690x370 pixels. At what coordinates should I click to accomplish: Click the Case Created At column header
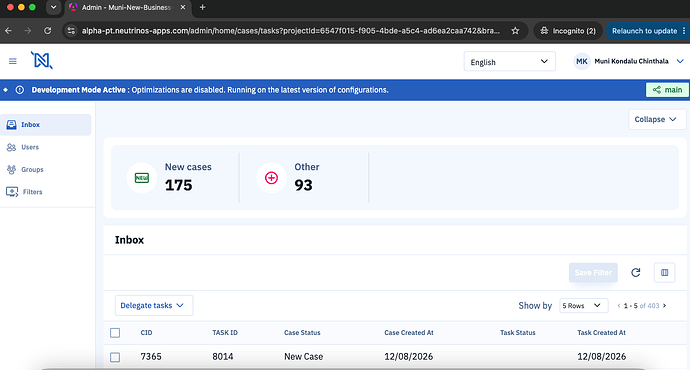[x=409, y=333]
